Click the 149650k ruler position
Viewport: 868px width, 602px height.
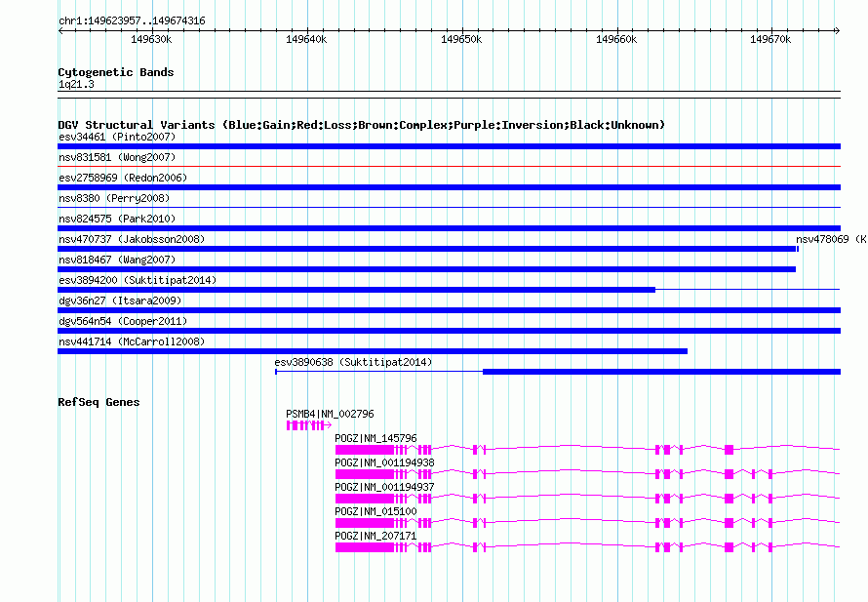pos(461,40)
